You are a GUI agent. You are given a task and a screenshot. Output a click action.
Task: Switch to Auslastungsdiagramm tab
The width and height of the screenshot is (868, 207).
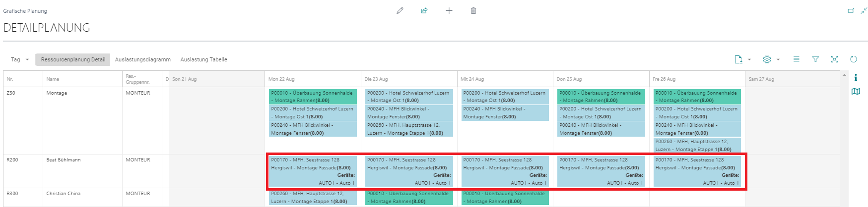[143, 59]
